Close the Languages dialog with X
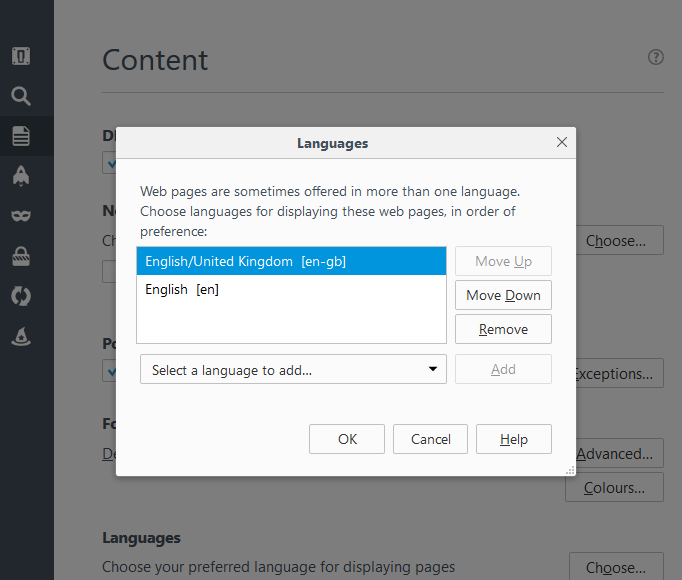Image resolution: width=682 pixels, height=580 pixels. (x=561, y=143)
